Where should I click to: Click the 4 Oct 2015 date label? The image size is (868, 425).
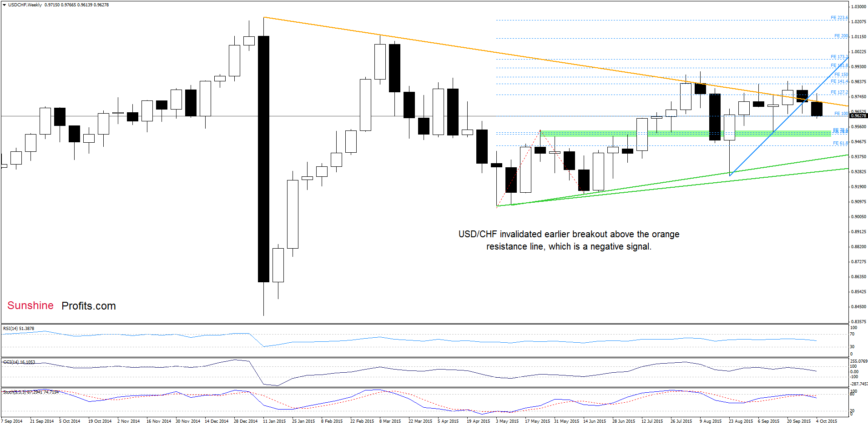pos(826,421)
